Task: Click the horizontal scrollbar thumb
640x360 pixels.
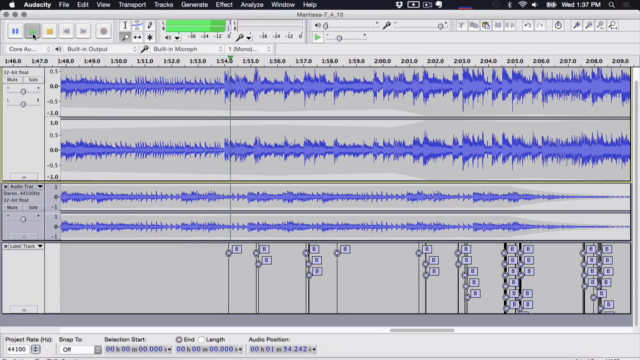Action: 422,330
